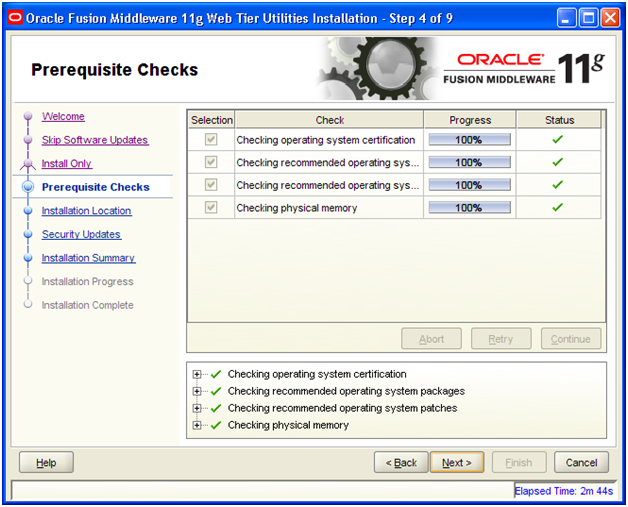Image resolution: width=628 pixels, height=507 pixels.
Task: Click the Skip Software Updates step bullet
Action: pyautogui.click(x=28, y=140)
